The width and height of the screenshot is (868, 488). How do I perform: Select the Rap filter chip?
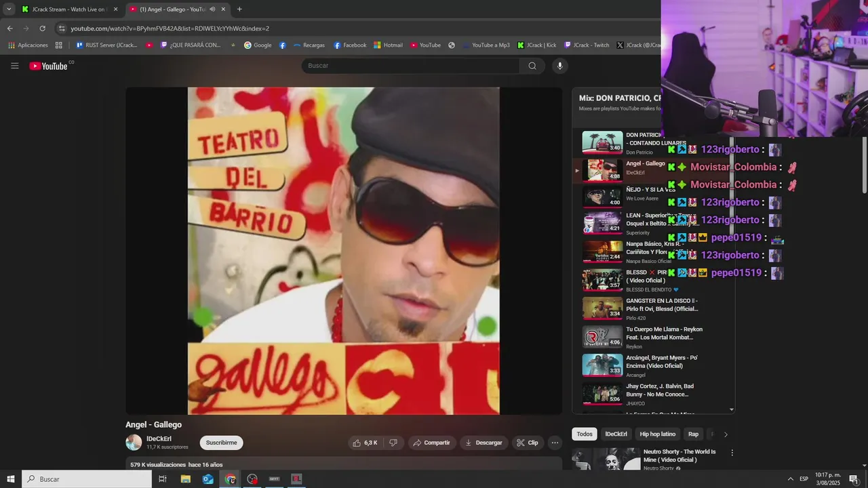click(x=693, y=434)
